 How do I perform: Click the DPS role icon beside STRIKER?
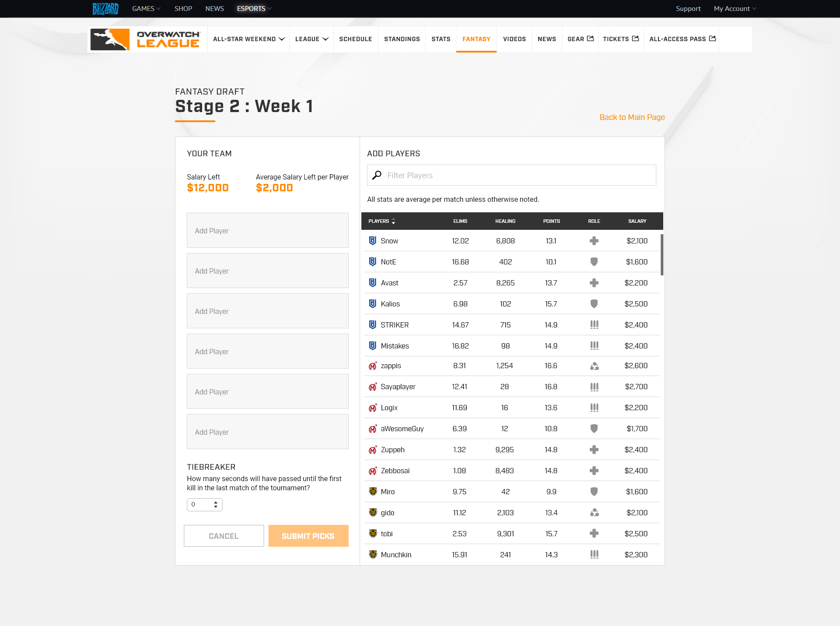pyautogui.click(x=594, y=325)
